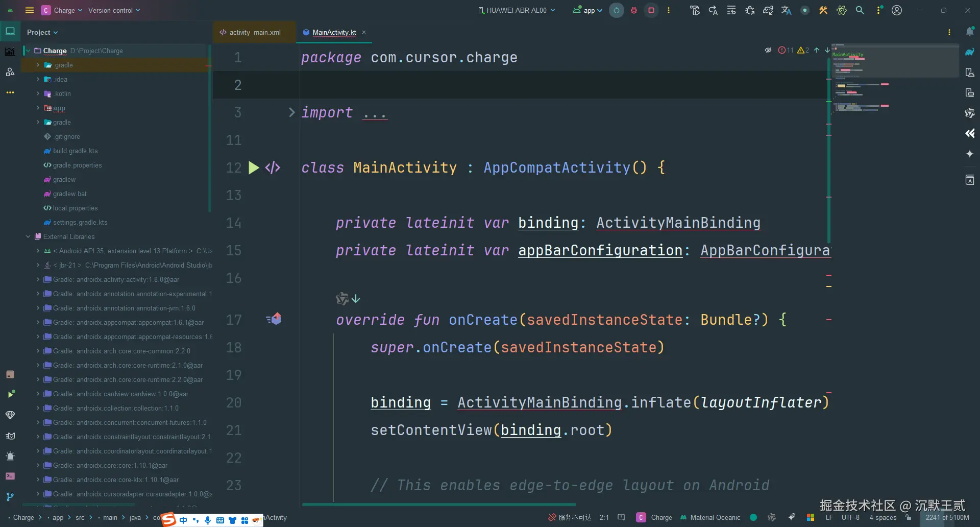Open Device Manager icon on right sidebar
This screenshot has height=527, width=980.
[970, 72]
